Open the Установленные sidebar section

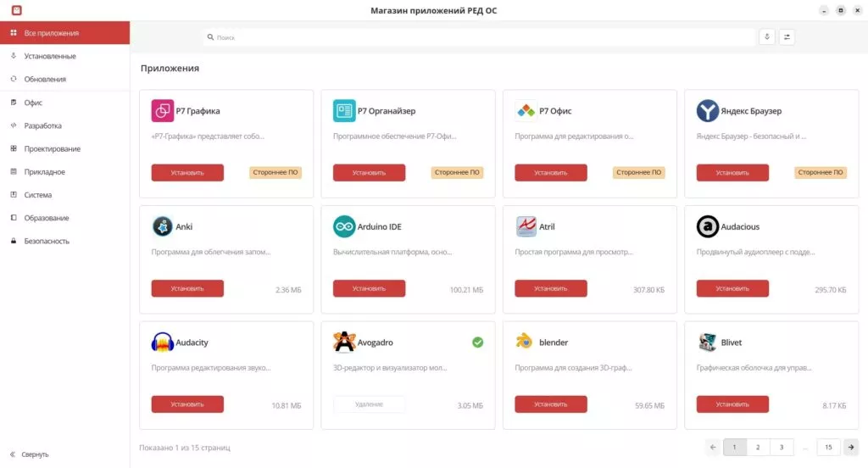50,56
